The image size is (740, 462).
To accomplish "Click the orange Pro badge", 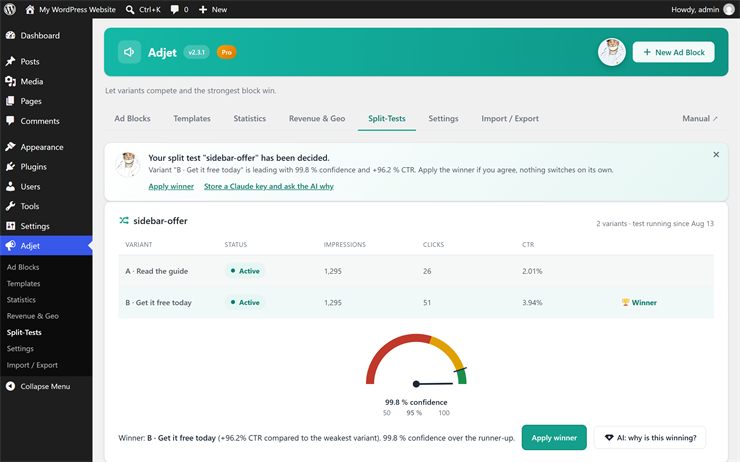I will [x=227, y=52].
